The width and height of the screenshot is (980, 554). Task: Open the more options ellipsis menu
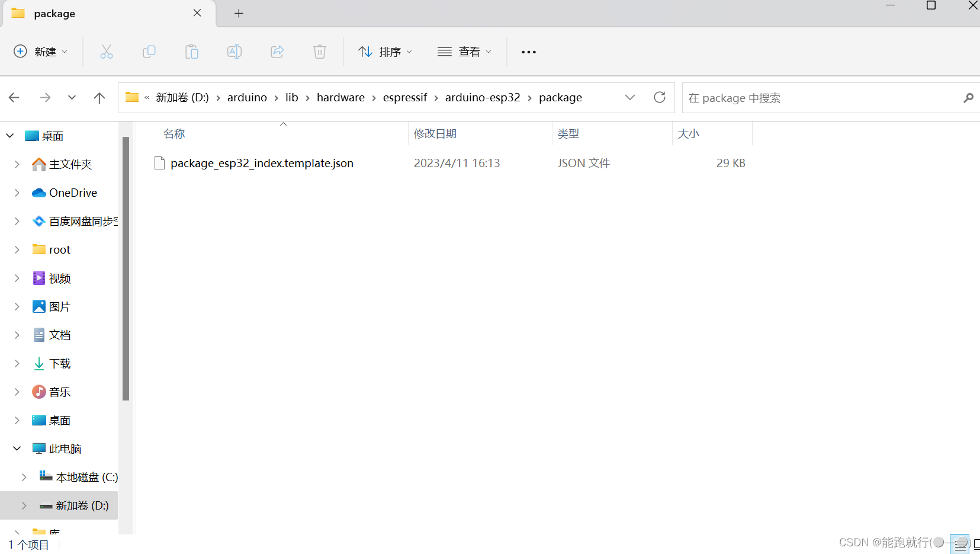point(529,52)
